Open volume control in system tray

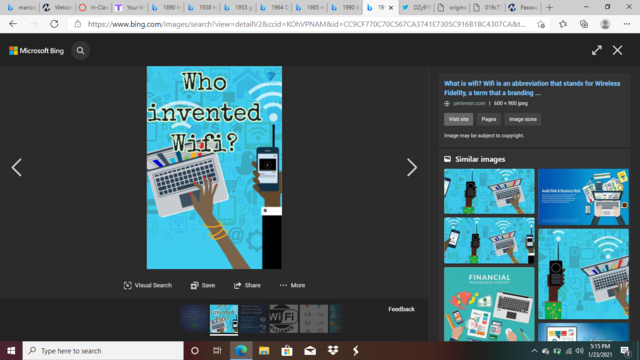pyautogui.click(x=580, y=351)
